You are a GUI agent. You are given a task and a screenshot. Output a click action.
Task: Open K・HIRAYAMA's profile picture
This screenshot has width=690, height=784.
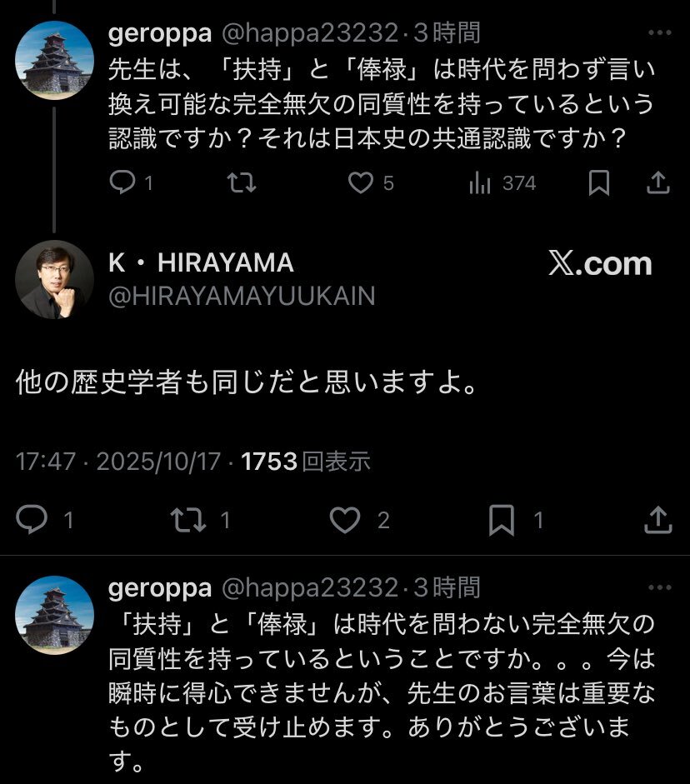56,279
